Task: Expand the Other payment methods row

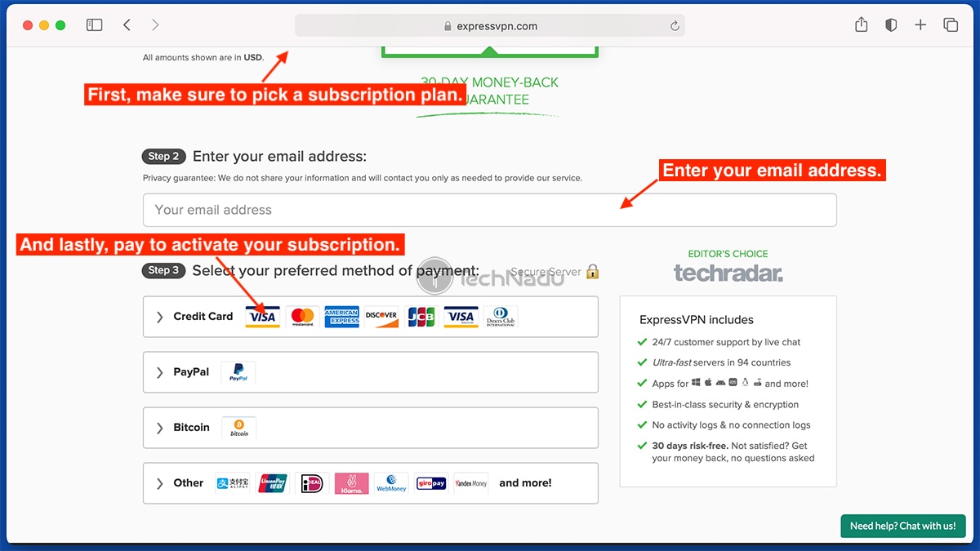Action: tap(371, 483)
